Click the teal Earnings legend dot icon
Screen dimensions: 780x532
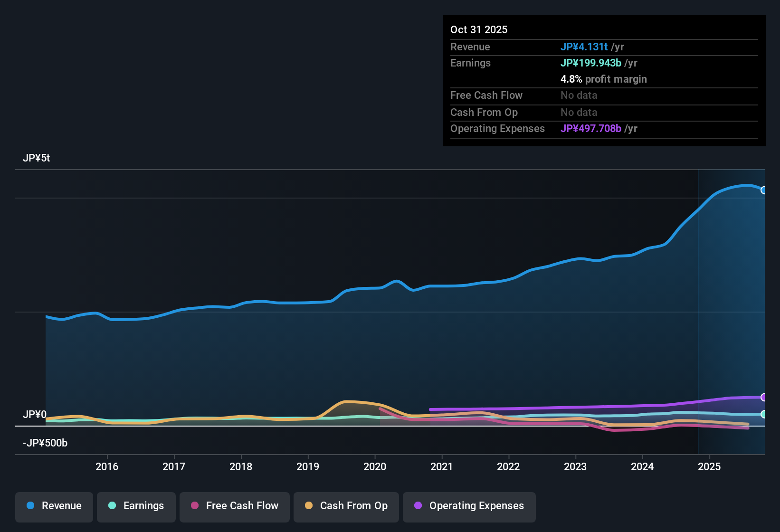[113, 506]
